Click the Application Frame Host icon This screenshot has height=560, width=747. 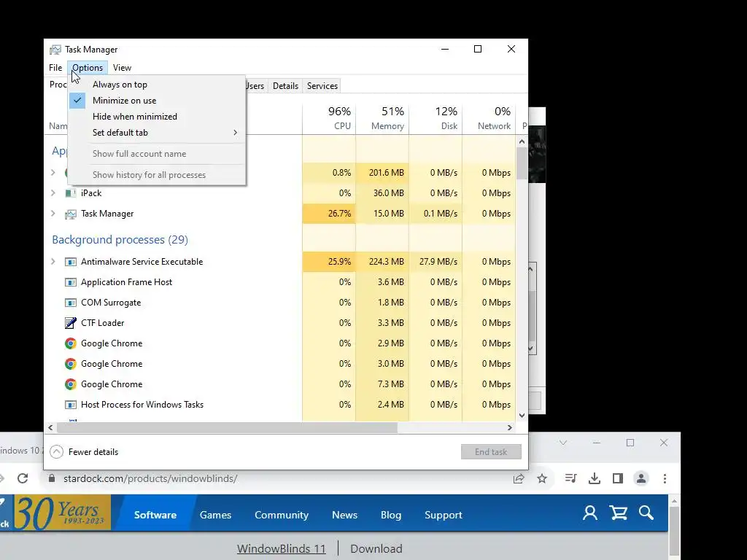[71, 282]
